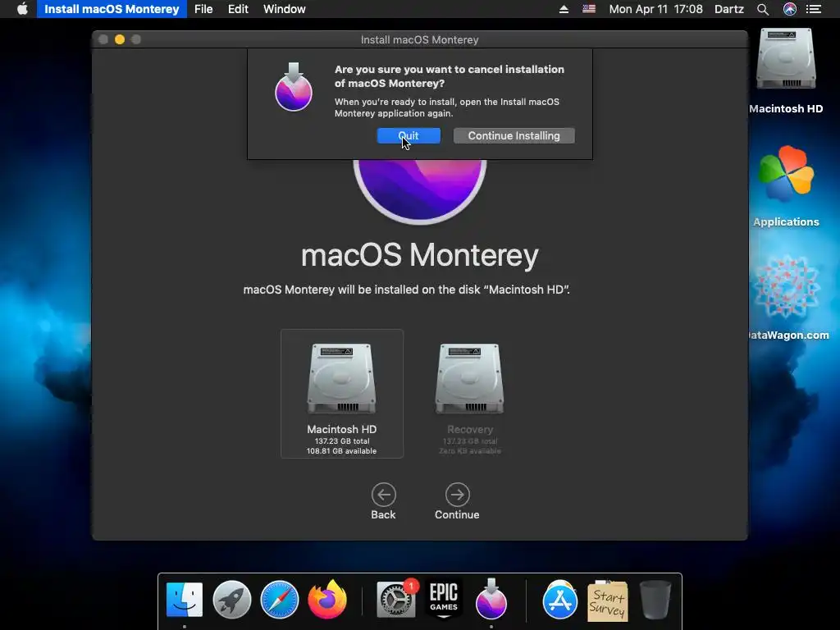Open App Store in the Dock
The width and height of the screenshot is (840, 630).
[559, 600]
